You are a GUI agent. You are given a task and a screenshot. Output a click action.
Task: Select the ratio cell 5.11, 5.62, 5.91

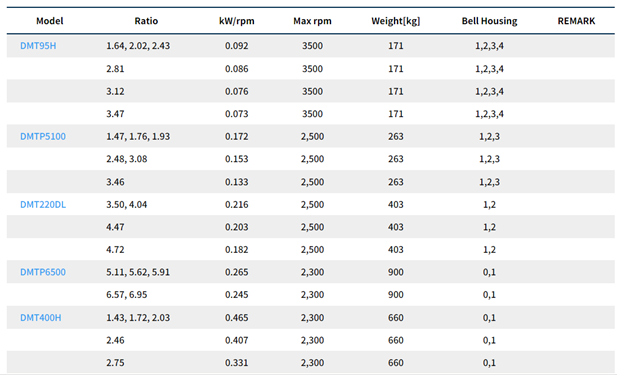pos(138,272)
